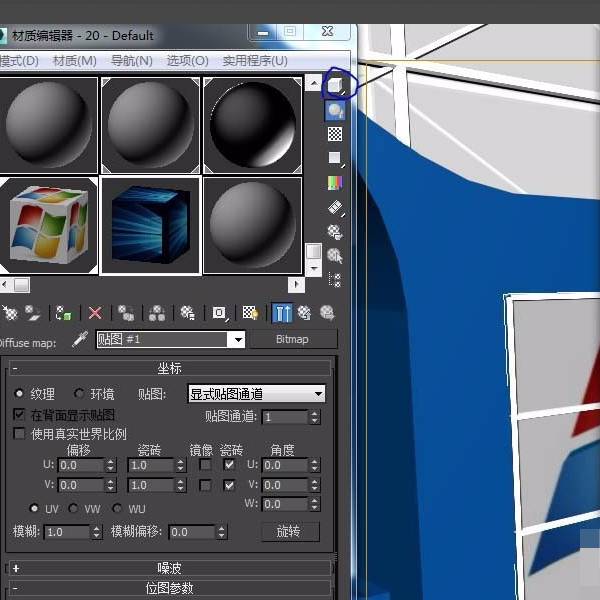Click the Go to Parent icon

(x=305, y=313)
